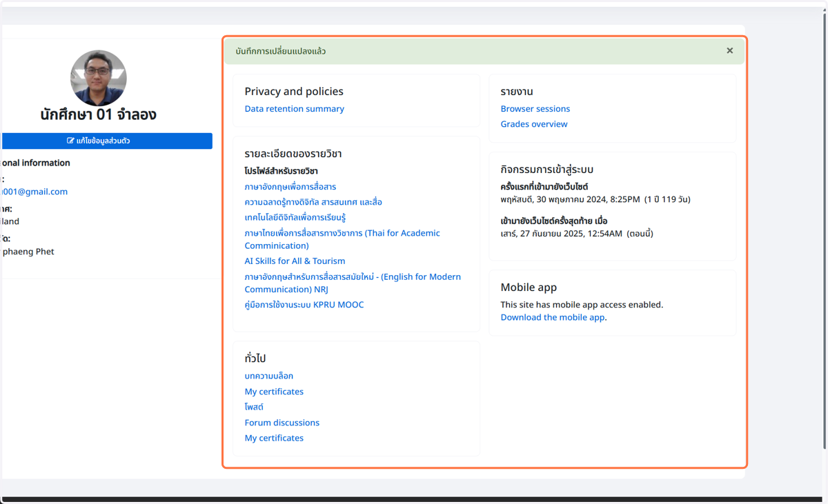828x504 pixels.
Task: Open Grades overview report
Action: tap(534, 124)
